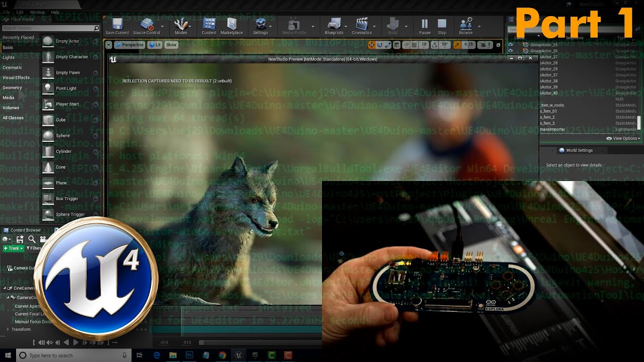Select the Empty Actor entry

coord(70,41)
